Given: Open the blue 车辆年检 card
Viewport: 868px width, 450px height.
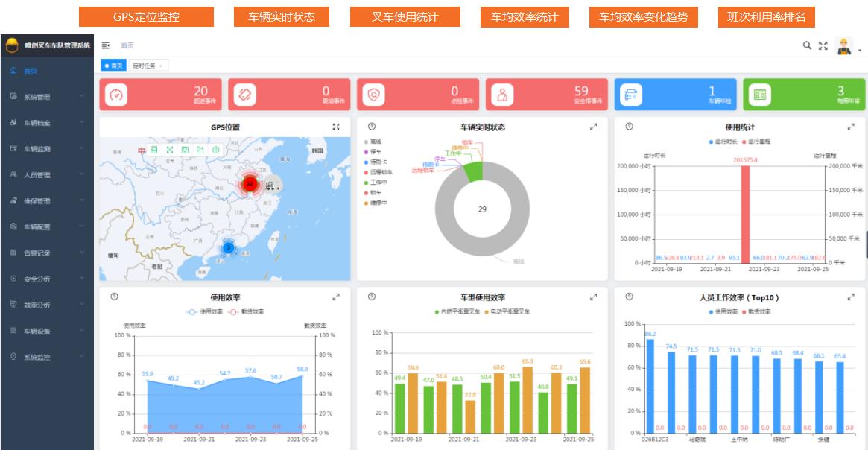Looking at the screenshot, I should pos(675,94).
